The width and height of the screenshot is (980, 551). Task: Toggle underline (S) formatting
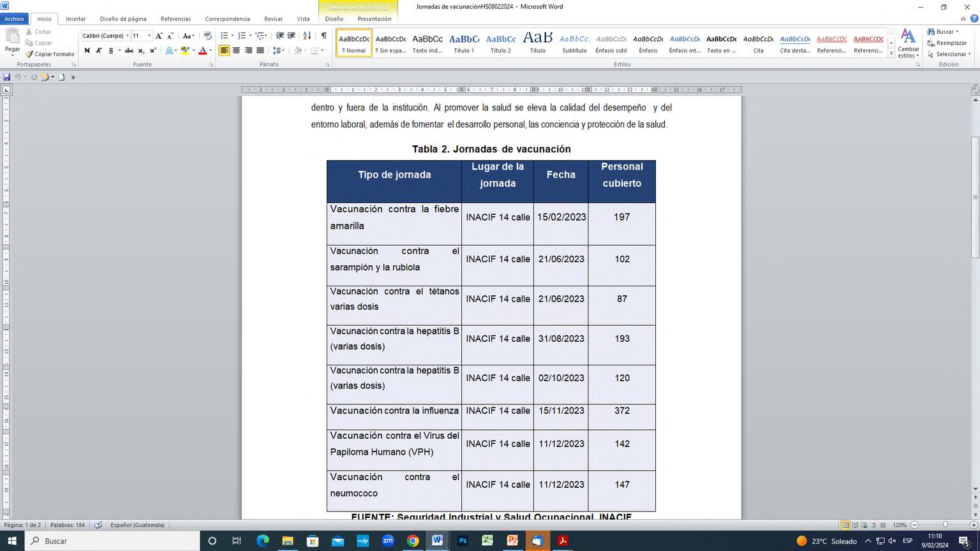[111, 50]
